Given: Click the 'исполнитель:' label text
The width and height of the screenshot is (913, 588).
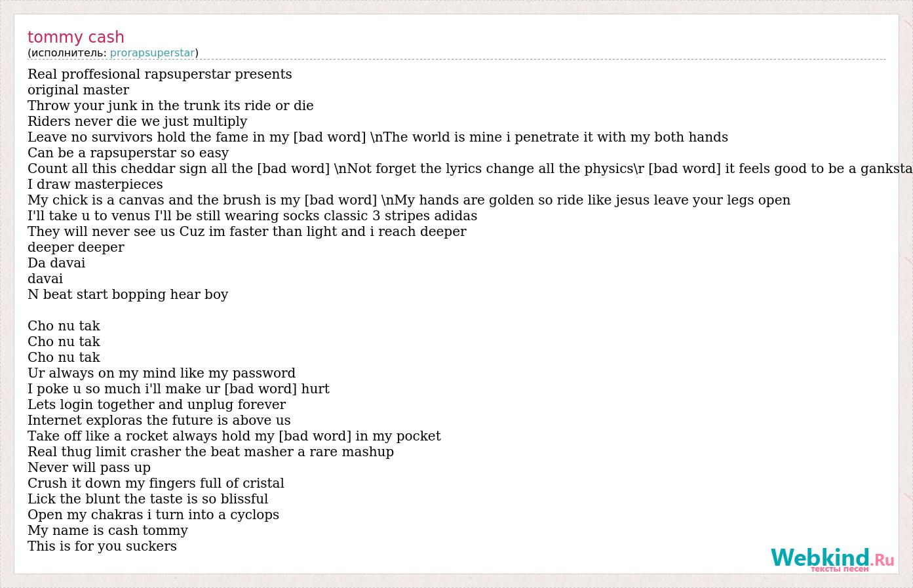Looking at the screenshot, I should pyautogui.click(x=69, y=53).
